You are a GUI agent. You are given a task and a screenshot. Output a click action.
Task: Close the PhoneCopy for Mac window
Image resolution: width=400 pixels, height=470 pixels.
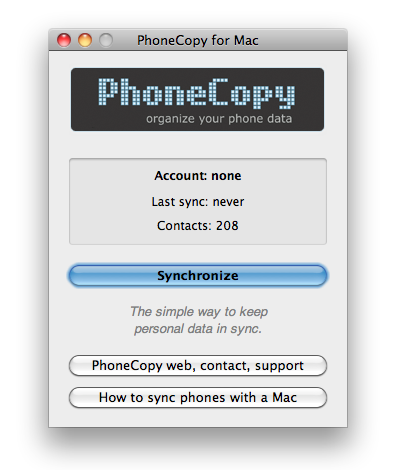[64, 40]
